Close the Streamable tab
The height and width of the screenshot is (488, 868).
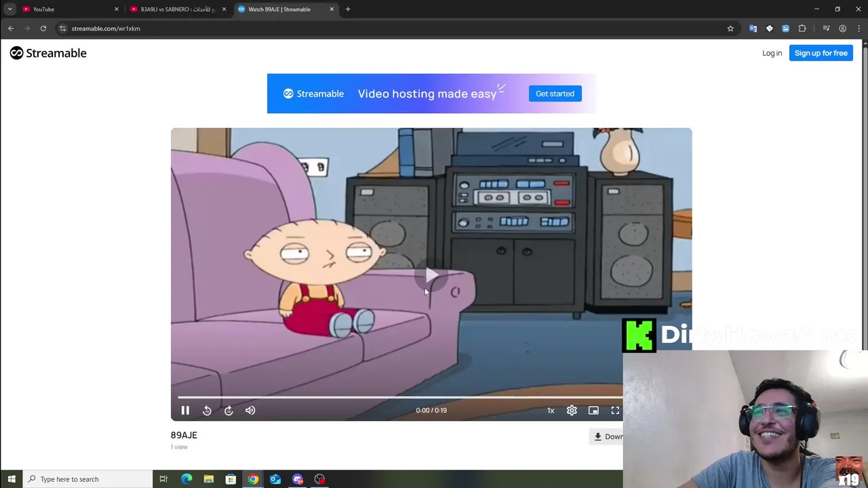tap(332, 9)
